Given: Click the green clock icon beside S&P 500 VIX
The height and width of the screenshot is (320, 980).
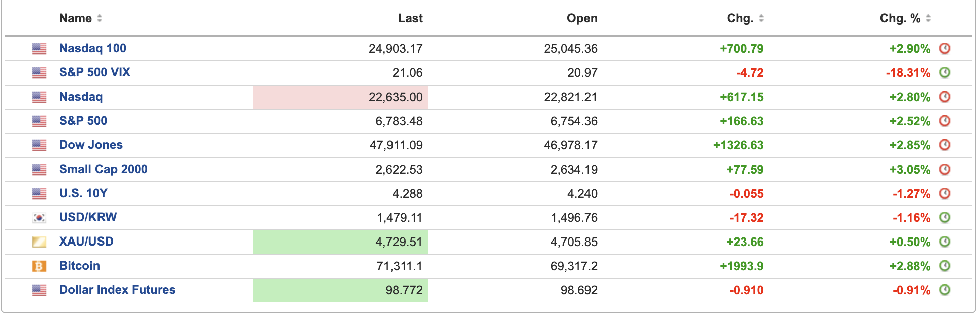Looking at the screenshot, I should coord(945,73).
